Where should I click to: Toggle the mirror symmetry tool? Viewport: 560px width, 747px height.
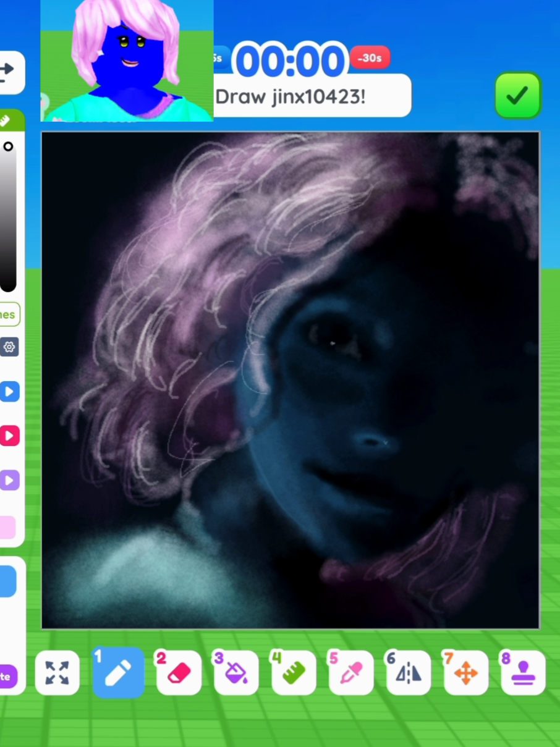[409, 672]
